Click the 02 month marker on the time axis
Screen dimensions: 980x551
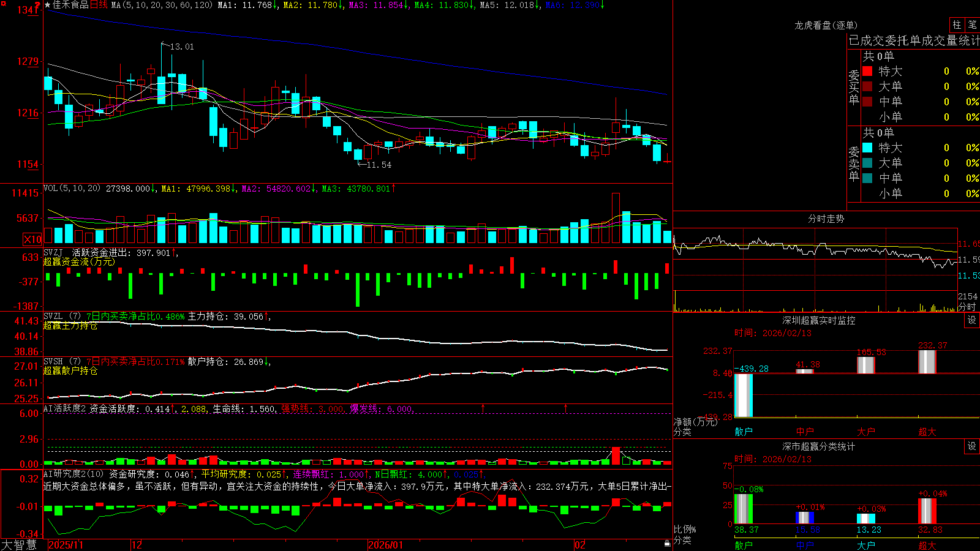(580, 545)
